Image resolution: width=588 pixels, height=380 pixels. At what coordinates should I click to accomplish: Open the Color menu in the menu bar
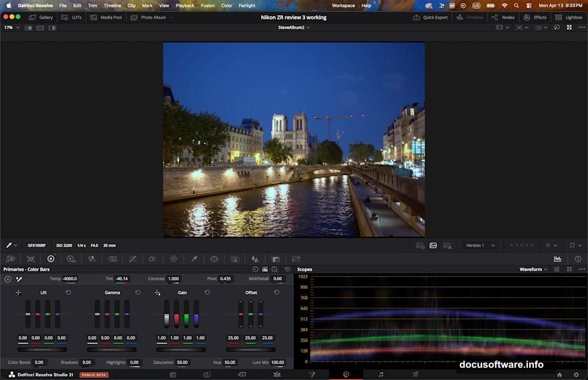coord(226,5)
